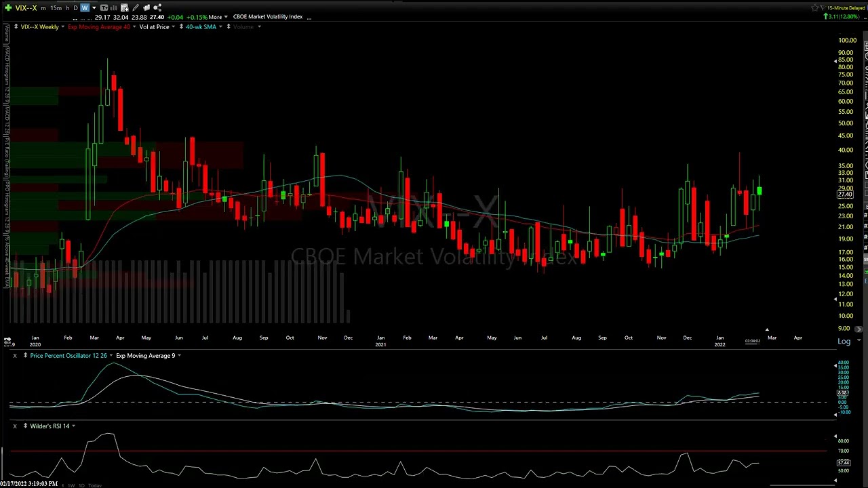
Task: Click the share chart icon
Action: click(x=157, y=7)
